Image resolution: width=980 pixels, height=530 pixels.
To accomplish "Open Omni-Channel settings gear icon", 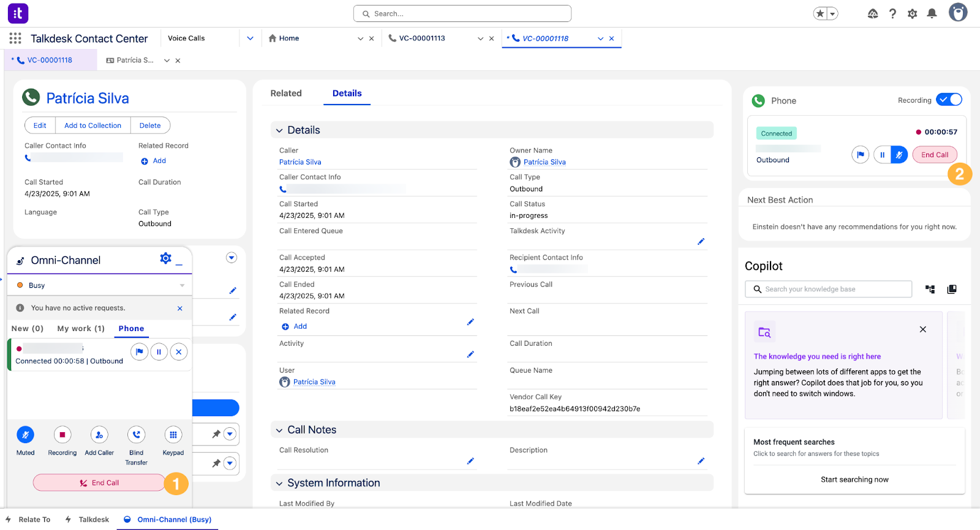I will click(165, 258).
